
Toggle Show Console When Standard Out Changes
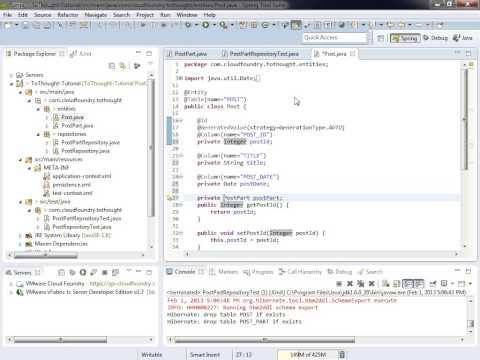(x=408, y=284)
